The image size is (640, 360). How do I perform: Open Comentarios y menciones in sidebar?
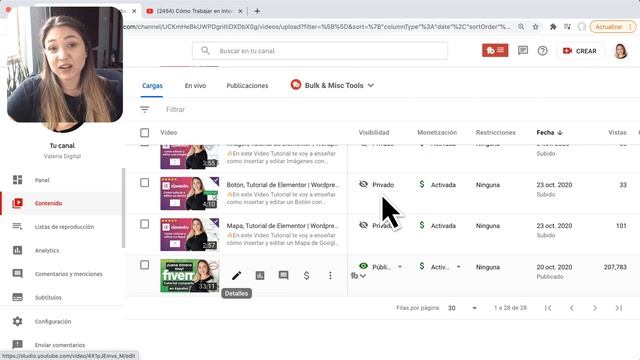pyautogui.click(x=61, y=274)
